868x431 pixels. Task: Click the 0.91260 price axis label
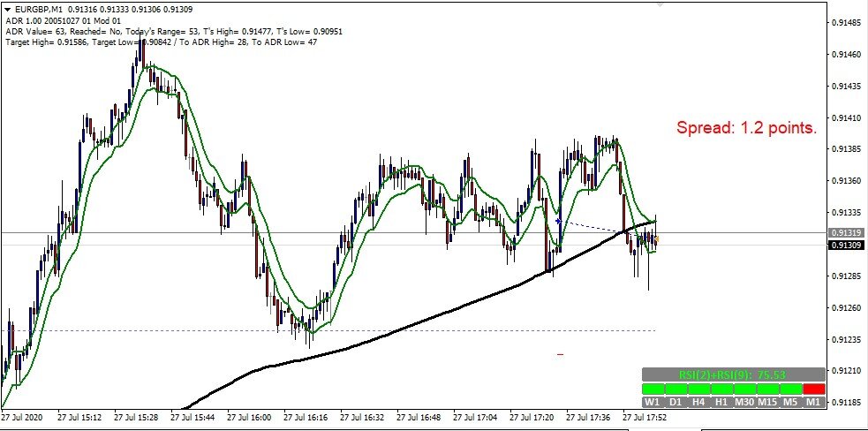click(848, 307)
